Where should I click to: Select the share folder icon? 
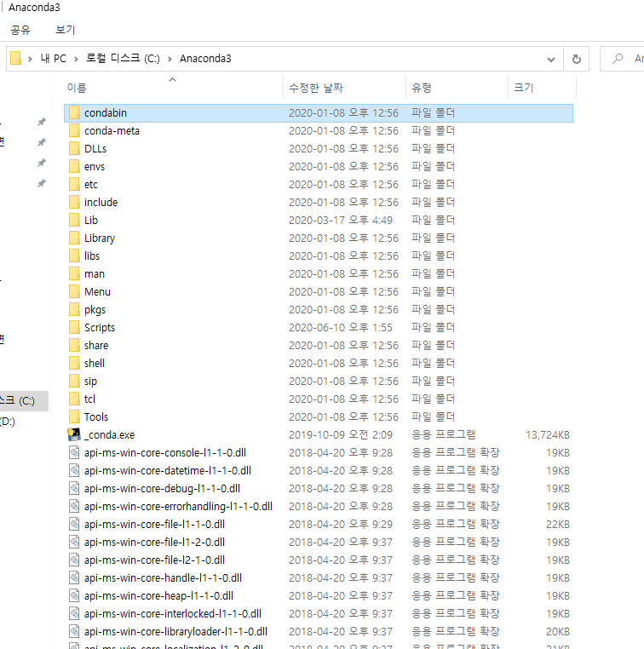74,345
